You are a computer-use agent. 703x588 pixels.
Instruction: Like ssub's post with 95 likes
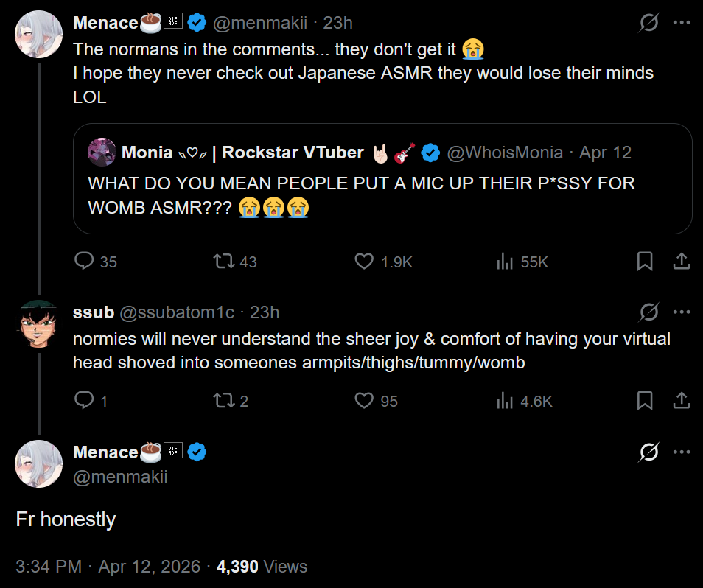(x=364, y=401)
